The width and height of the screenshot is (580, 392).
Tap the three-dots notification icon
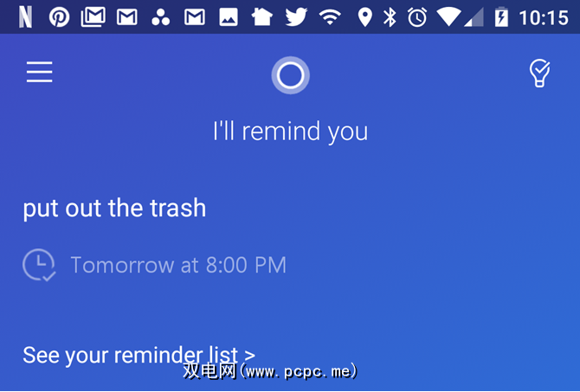pyautogui.click(x=160, y=17)
